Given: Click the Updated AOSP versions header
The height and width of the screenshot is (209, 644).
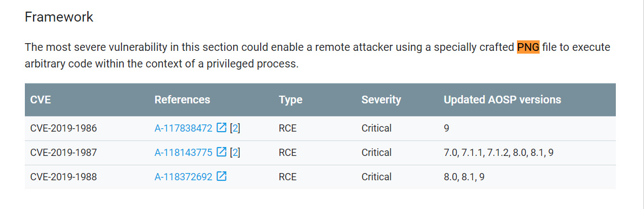Looking at the screenshot, I should tap(502, 100).
